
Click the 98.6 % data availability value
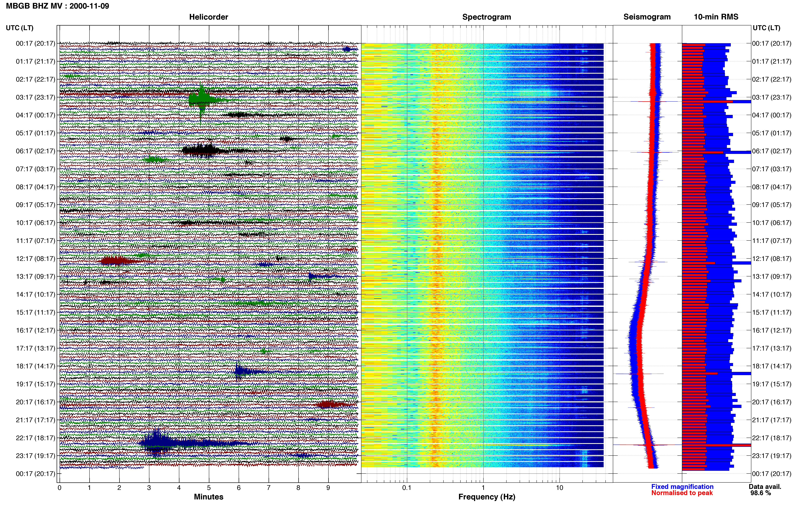[x=761, y=493]
